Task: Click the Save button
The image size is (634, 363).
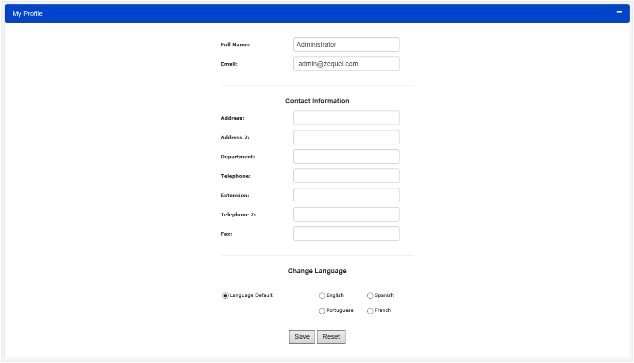Action: point(302,337)
